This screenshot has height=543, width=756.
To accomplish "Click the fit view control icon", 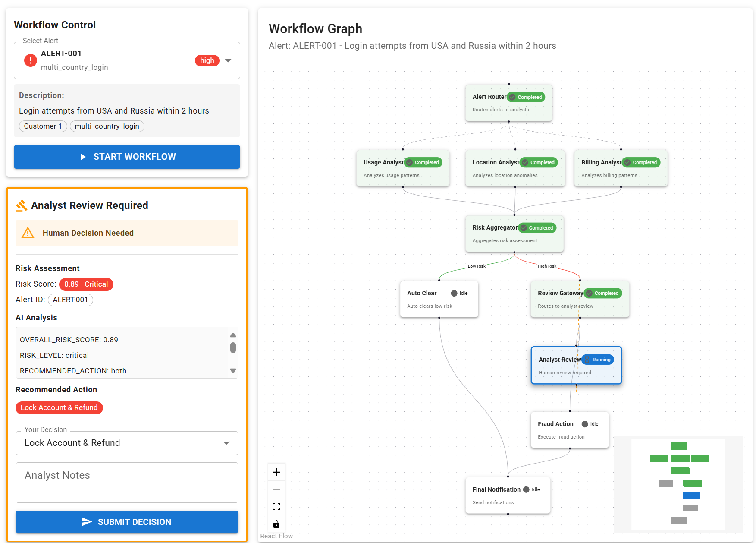I will [x=276, y=506].
